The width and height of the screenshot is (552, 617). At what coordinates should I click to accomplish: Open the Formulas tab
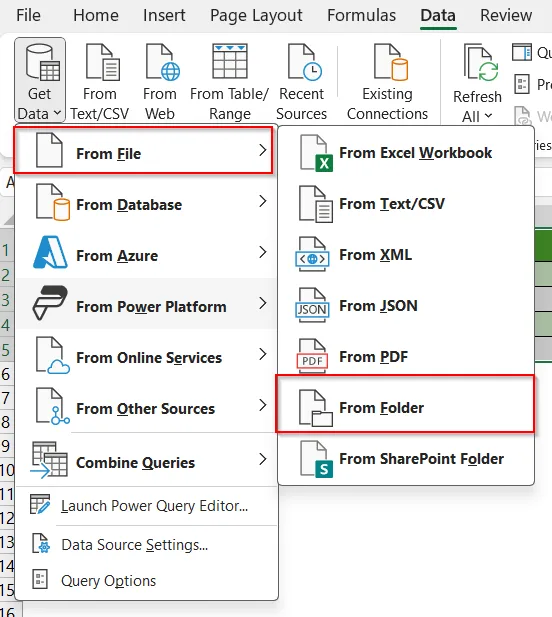[362, 15]
